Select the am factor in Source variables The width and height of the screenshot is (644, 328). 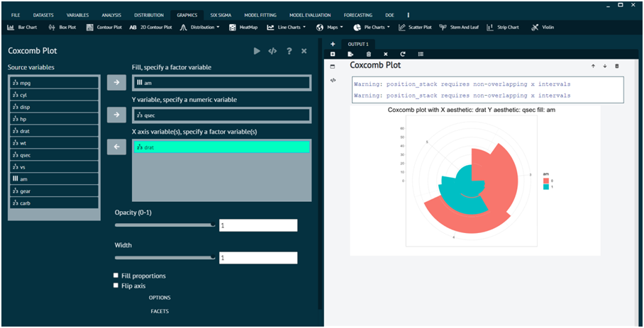[x=54, y=179]
